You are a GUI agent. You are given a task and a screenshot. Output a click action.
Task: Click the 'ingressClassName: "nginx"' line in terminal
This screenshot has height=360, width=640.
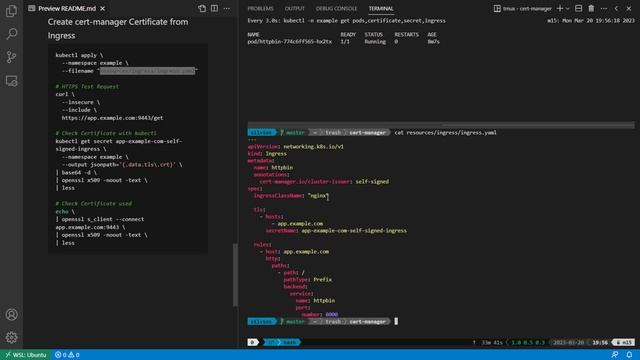[x=291, y=196]
